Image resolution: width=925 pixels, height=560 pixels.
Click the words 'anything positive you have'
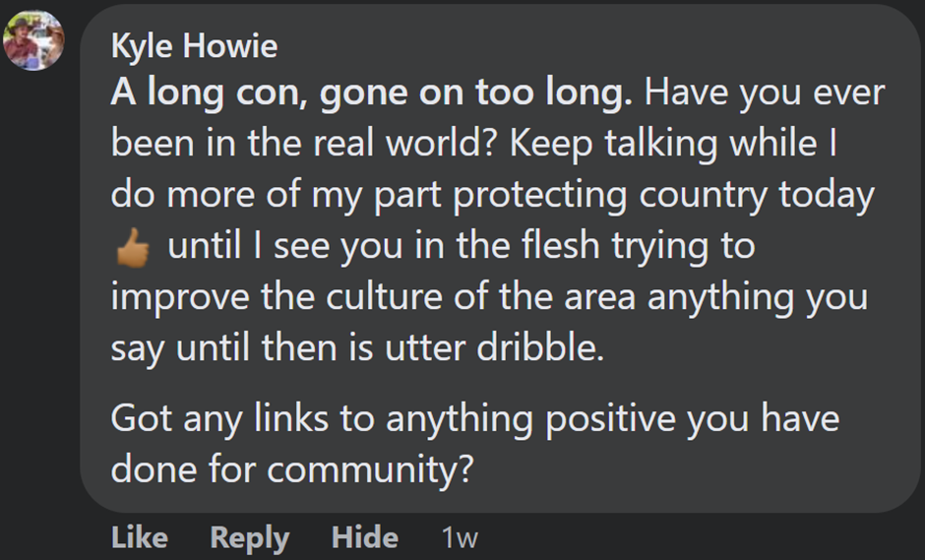[x=612, y=419]
